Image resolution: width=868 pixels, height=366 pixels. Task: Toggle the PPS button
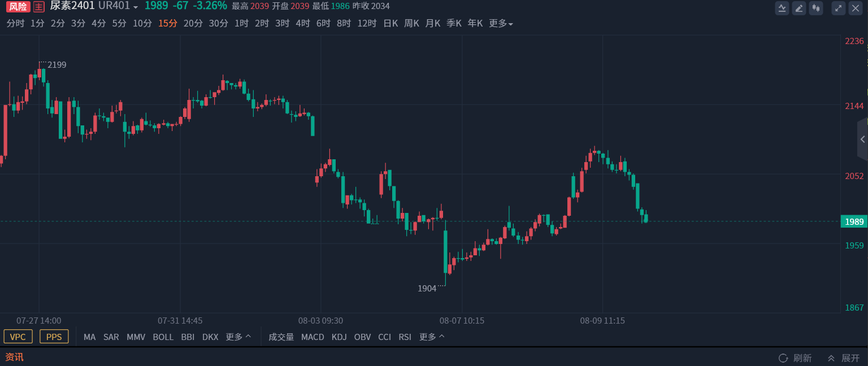pos(54,337)
